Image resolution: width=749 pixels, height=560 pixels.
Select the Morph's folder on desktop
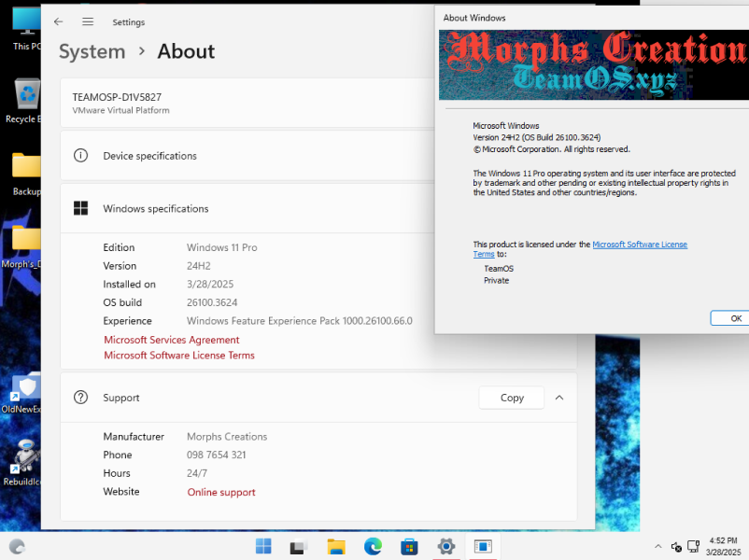pyautogui.click(x=21, y=247)
